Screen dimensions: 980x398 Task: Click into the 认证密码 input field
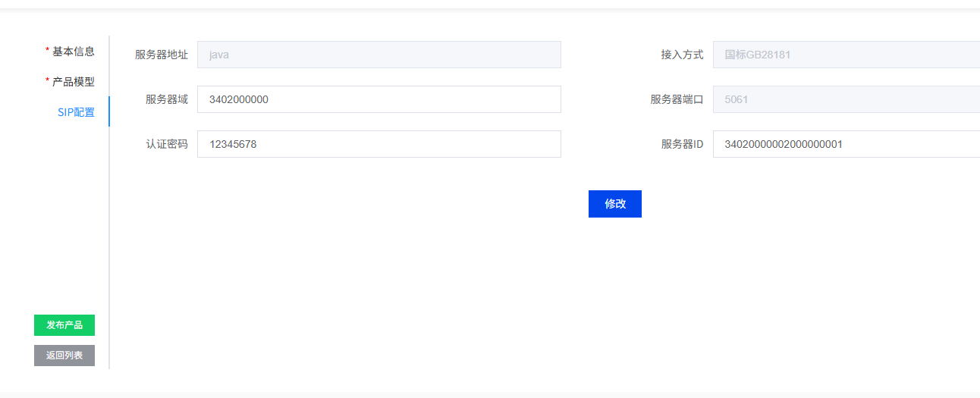point(378,144)
